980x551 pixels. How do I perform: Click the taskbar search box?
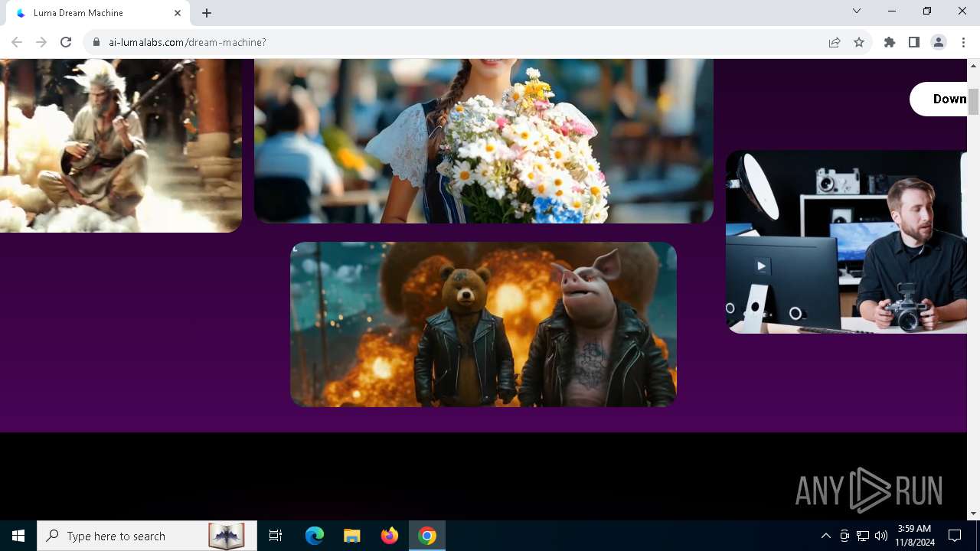pos(147,536)
